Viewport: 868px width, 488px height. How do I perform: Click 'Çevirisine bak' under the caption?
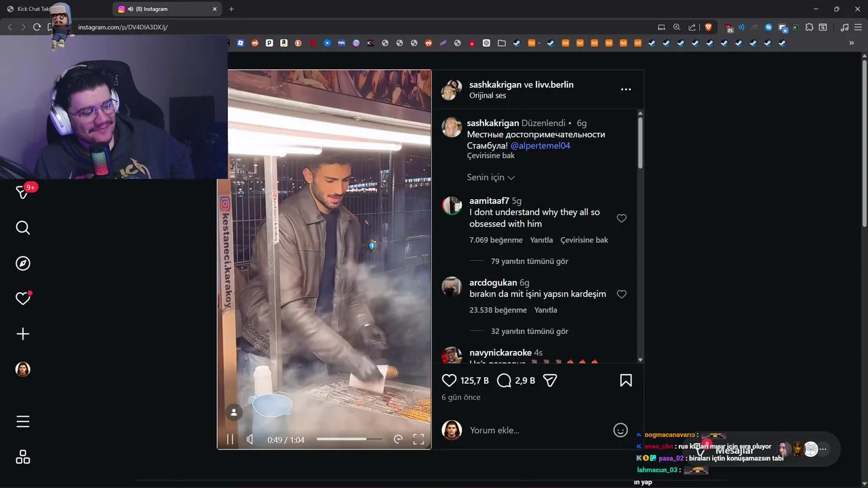point(491,155)
